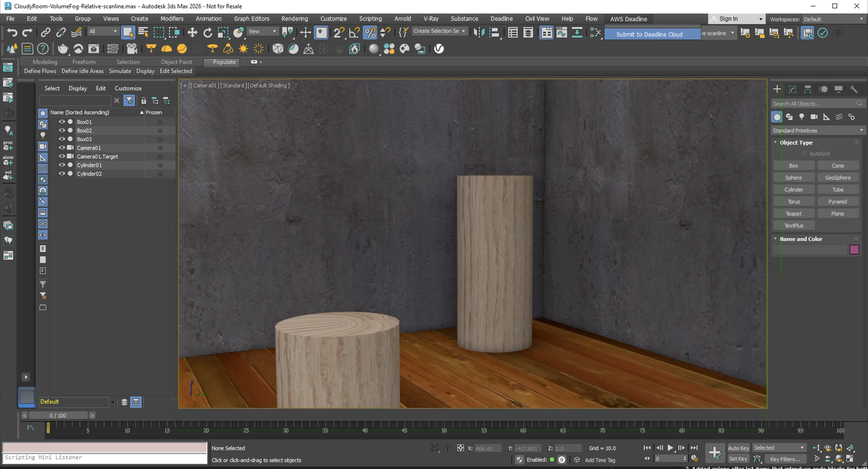The width and height of the screenshot is (868, 469).
Task: Open the Workspaces Default dropdown
Action: click(834, 19)
